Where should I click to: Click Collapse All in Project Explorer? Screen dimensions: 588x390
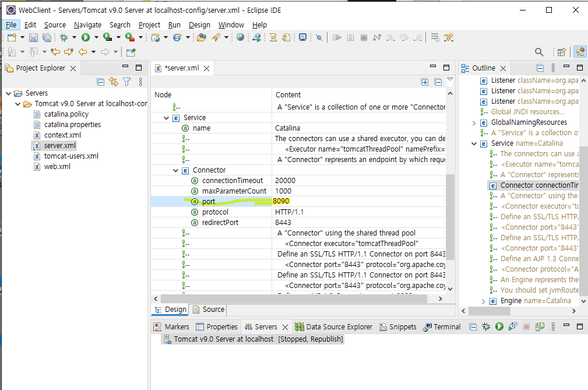100,82
